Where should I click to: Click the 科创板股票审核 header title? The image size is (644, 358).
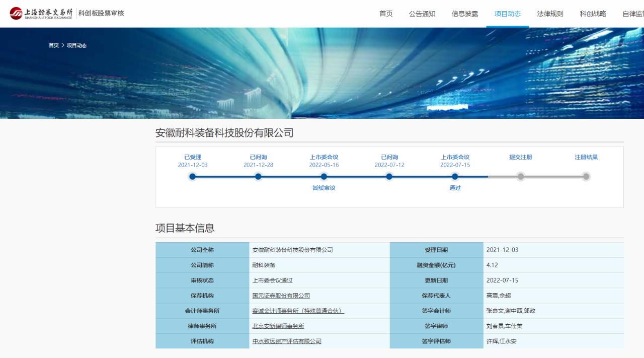101,13
